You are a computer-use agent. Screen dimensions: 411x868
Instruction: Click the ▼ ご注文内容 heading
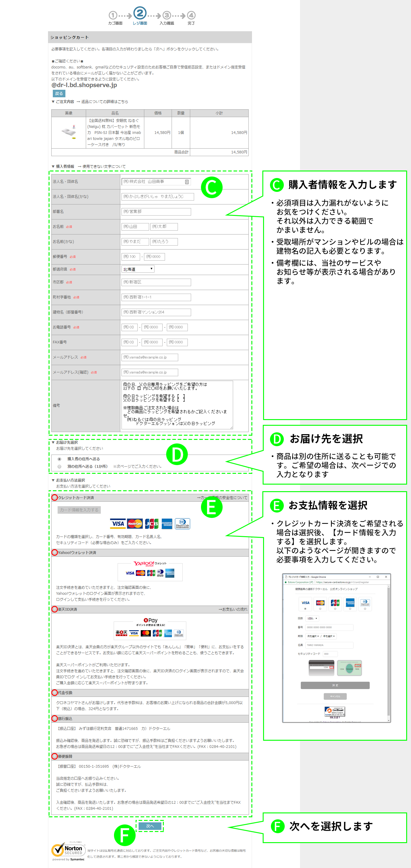pyautogui.click(x=63, y=101)
